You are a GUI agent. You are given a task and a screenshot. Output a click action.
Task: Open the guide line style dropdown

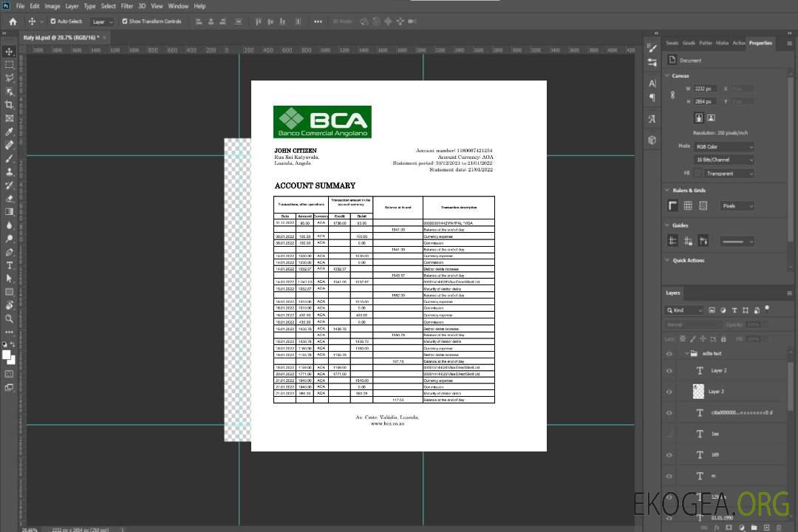[737, 242]
